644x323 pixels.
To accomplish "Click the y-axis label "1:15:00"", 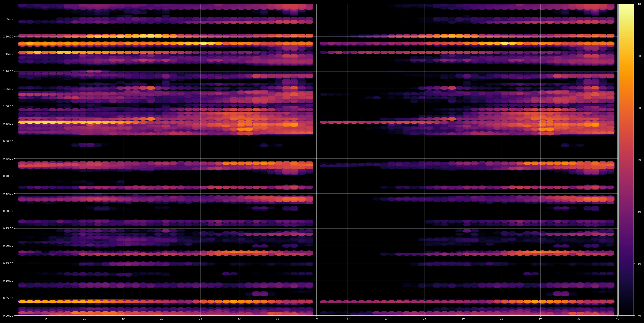I will pos(8,54).
